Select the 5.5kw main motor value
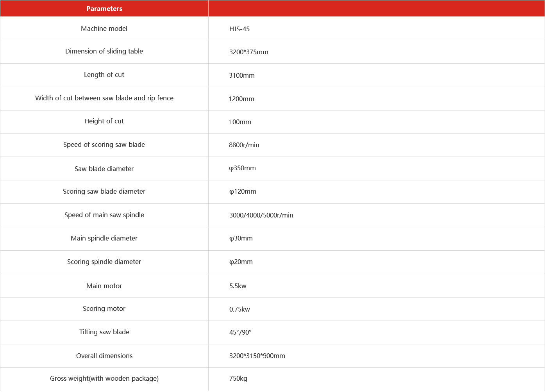 point(238,286)
